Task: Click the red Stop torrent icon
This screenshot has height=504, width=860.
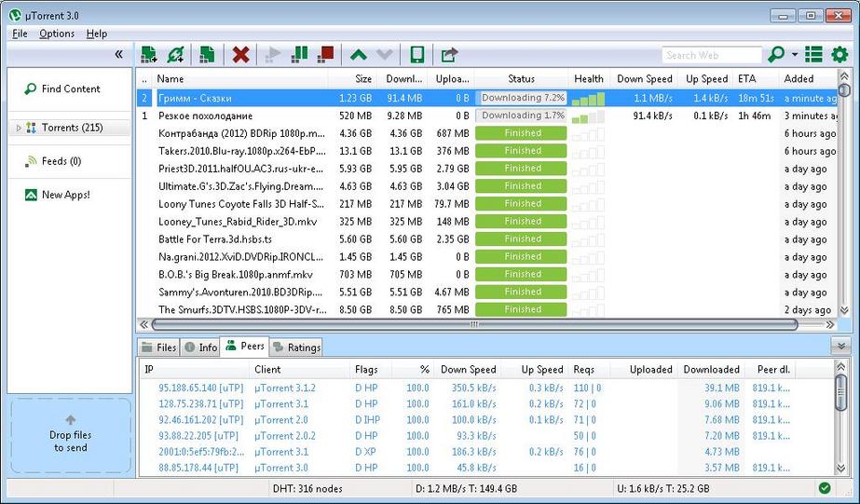Action: (x=325, y=54)
